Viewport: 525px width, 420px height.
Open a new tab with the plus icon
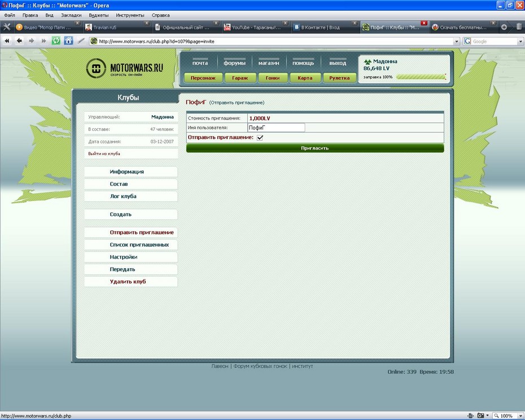(504, 27)
